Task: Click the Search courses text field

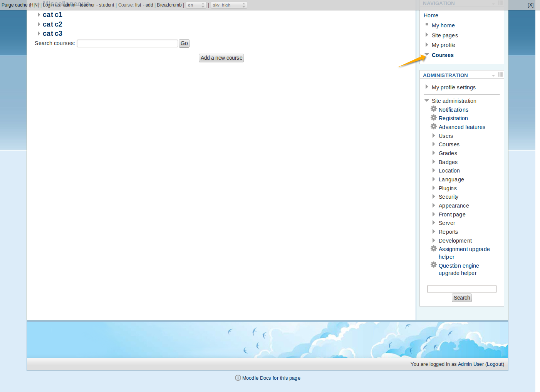Action: (127, 44)
